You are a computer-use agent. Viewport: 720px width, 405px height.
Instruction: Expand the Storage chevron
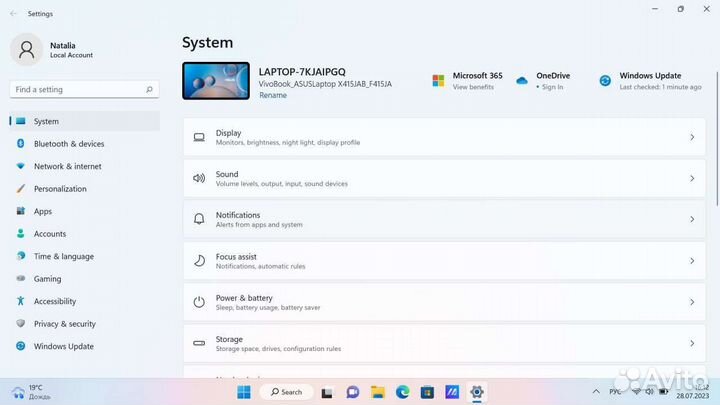692,343
